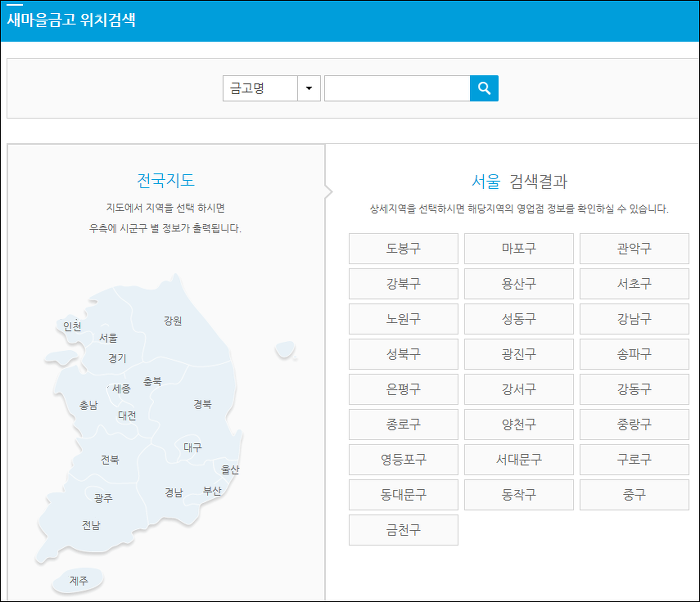The image size is (700, 602).
Task: Select 인천 on the national map
Action: tap(72, 326)
